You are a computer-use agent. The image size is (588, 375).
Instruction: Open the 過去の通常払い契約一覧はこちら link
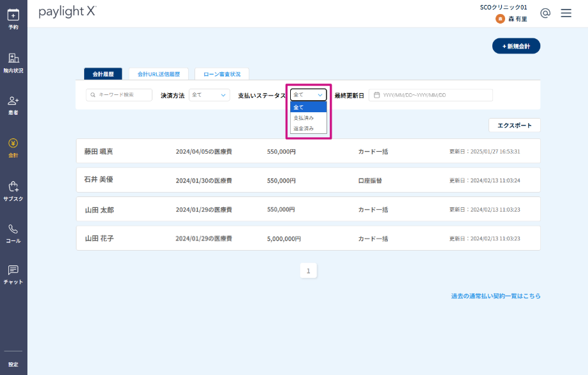click(x=496, y=296)
